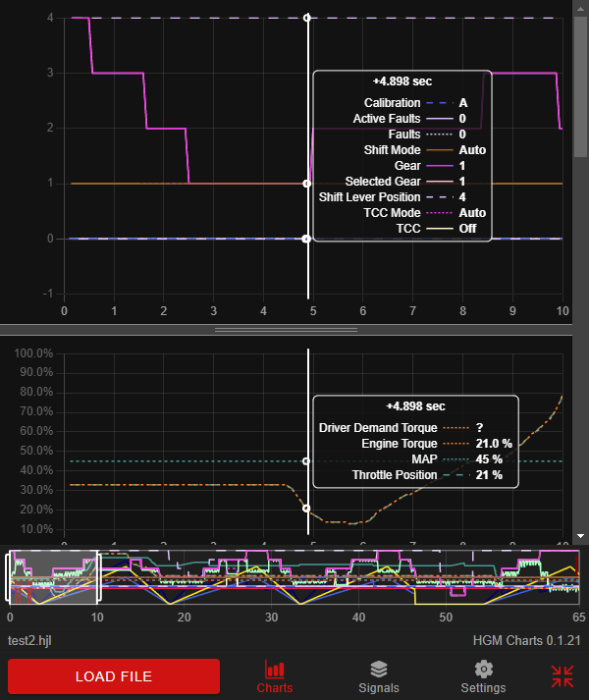The width and height of the screenshot is (589, 700).
Task: Click the MAP cursor point at 45%
Action: pyautogui.click(x=308, y=460)
